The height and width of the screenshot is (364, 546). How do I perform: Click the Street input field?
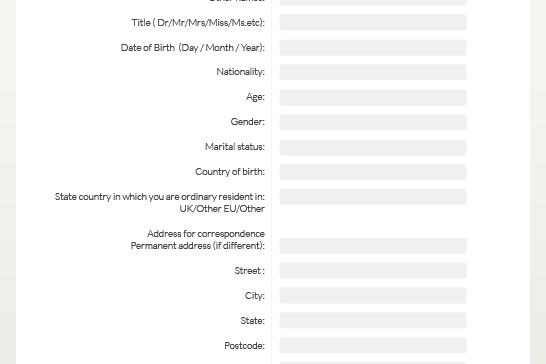pos(373,271)
